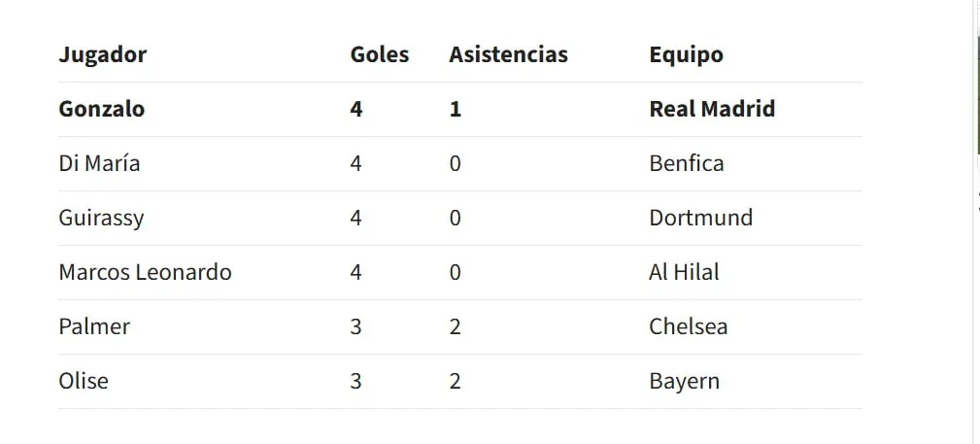Click the Palmer player name
This screenshot has width=980, height=444.
click(x=94, y=326)
